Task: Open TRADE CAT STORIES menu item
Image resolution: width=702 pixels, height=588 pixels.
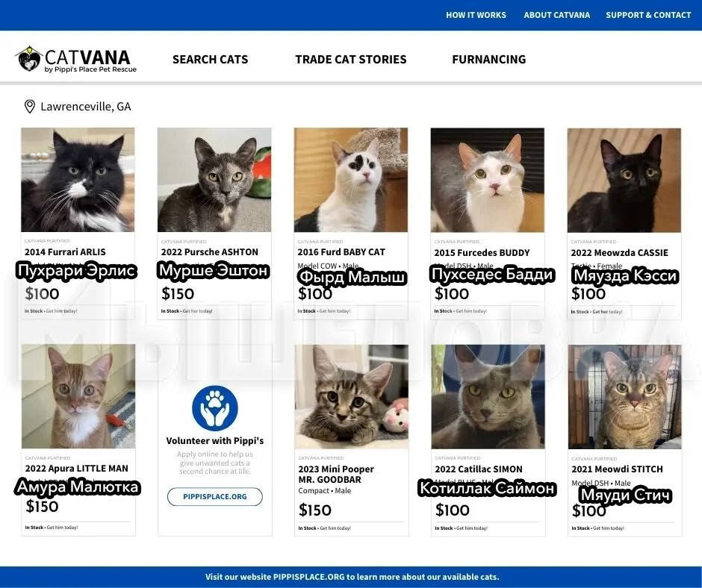Action: (x=351, y=59)
